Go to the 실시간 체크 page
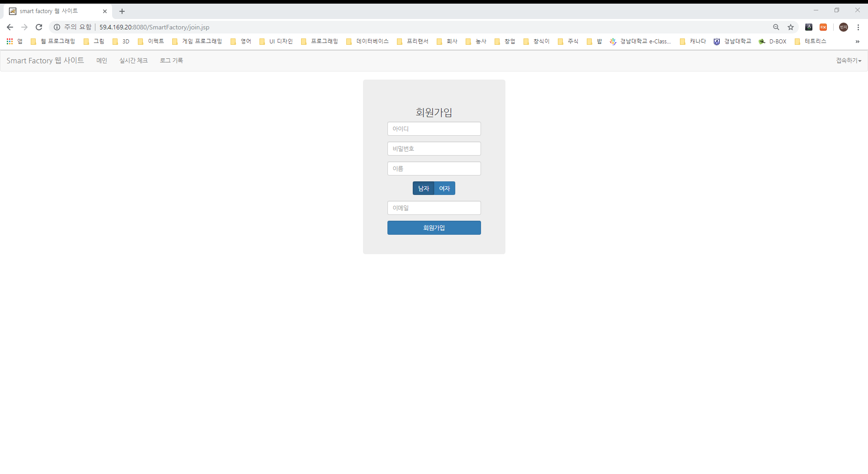This screenshot has height=474, width=868. (133, 60)
